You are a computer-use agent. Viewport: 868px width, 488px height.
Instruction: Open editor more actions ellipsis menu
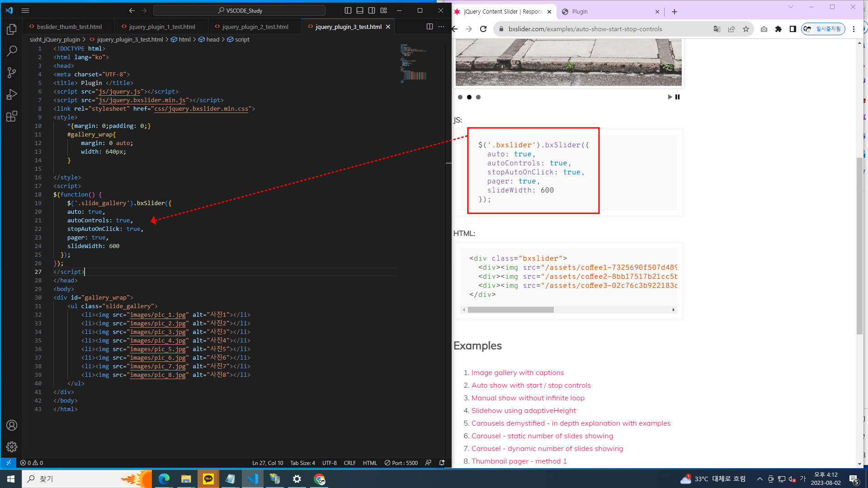point(441,27)
